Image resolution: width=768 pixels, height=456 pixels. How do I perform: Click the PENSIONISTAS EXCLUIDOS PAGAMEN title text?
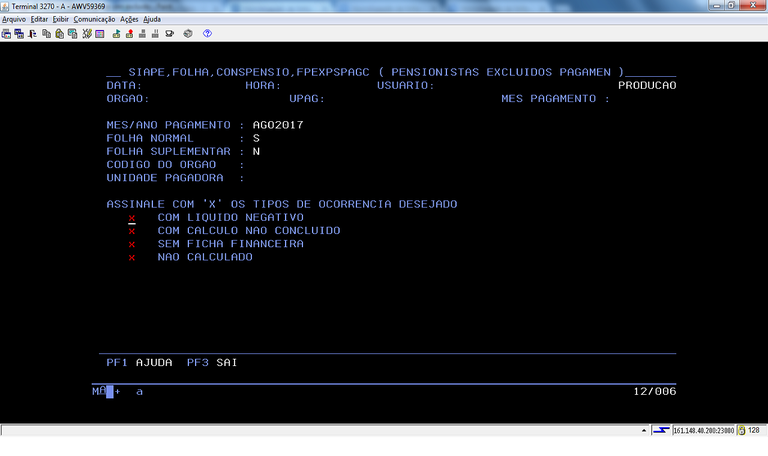click(x=501, y=72)
